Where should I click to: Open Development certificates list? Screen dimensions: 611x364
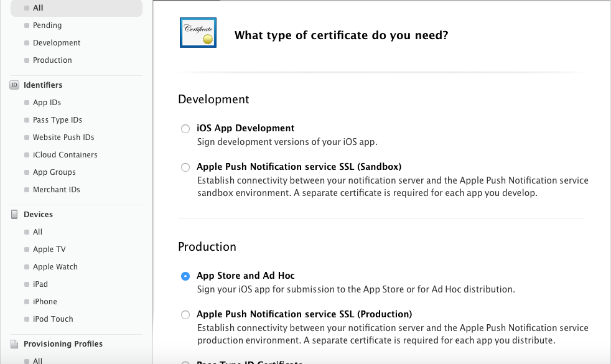57,43
